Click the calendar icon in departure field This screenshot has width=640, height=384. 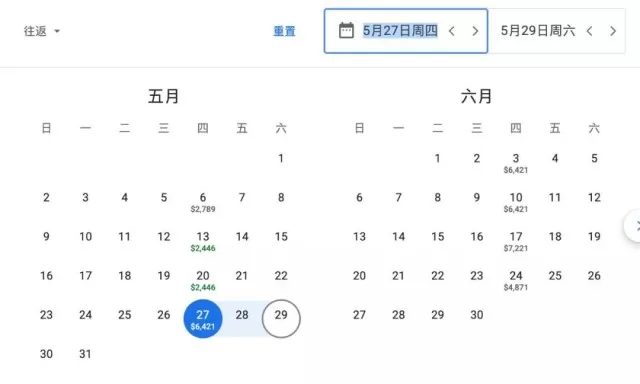(346, 31)
